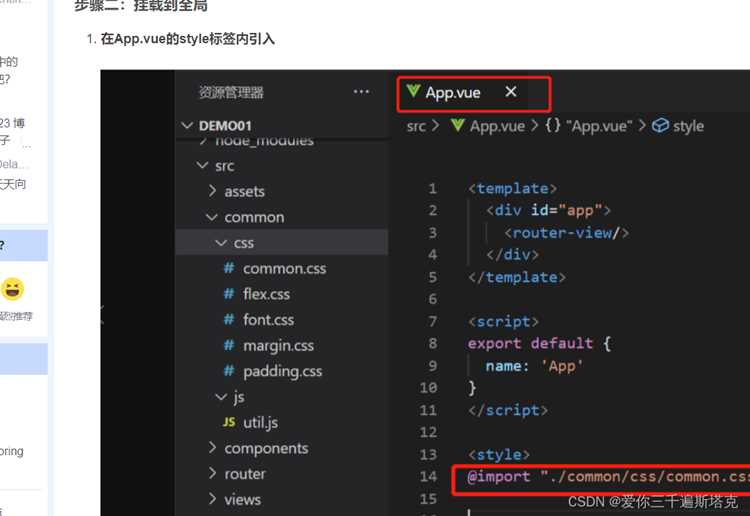The image size is (750, 516).
Task: Expand the assets folder
Action: pyautogui.click(x=212, y=191)
